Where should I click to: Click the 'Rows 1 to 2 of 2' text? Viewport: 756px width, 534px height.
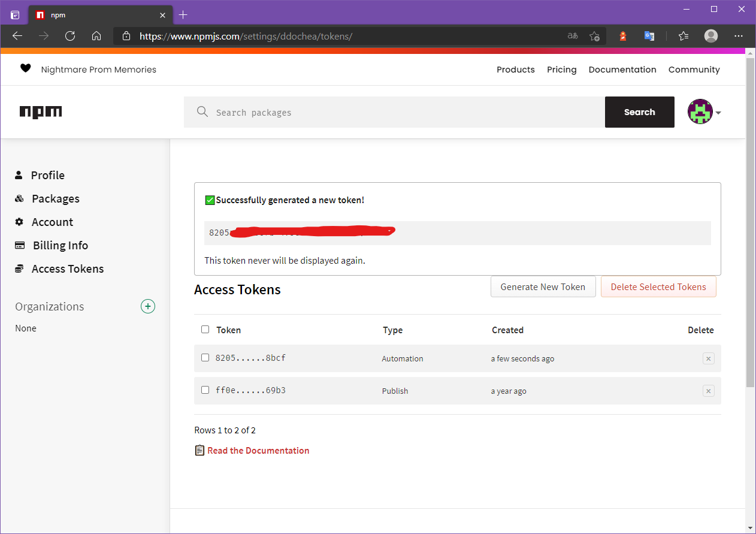[225, 430]
